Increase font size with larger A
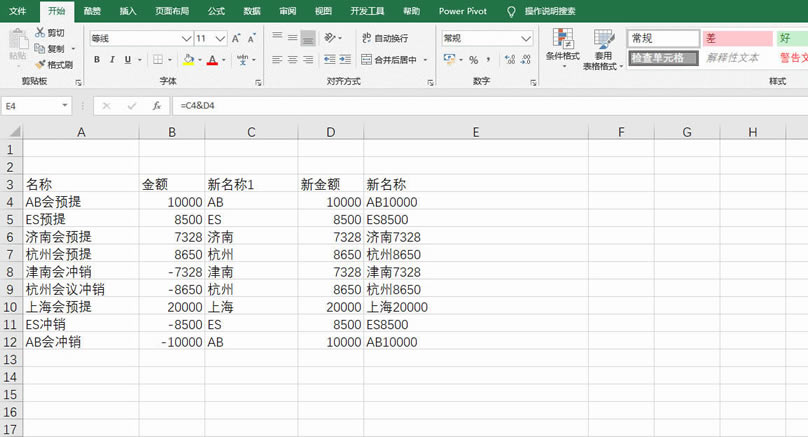Viewport: 808px width, 437px height. (x=236, y=38)
